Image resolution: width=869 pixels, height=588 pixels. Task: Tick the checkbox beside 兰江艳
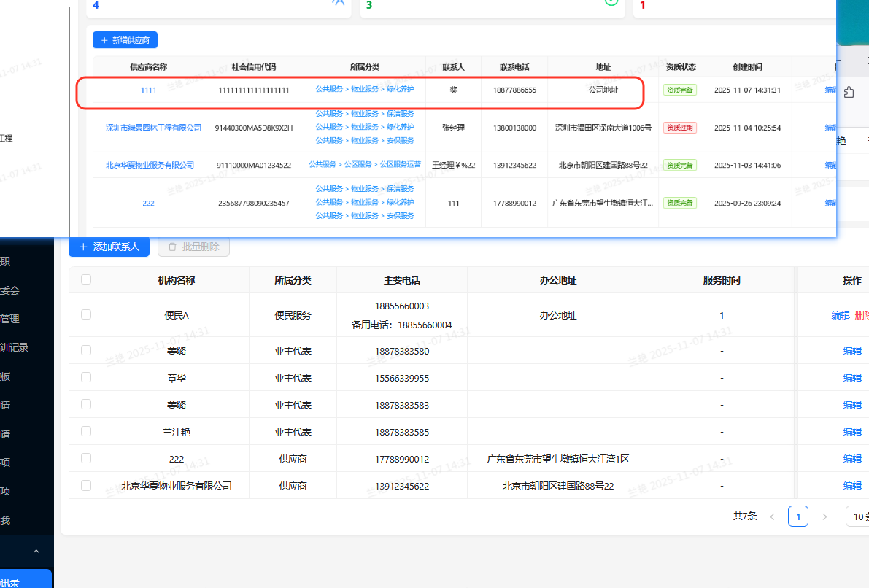(86, 431)
